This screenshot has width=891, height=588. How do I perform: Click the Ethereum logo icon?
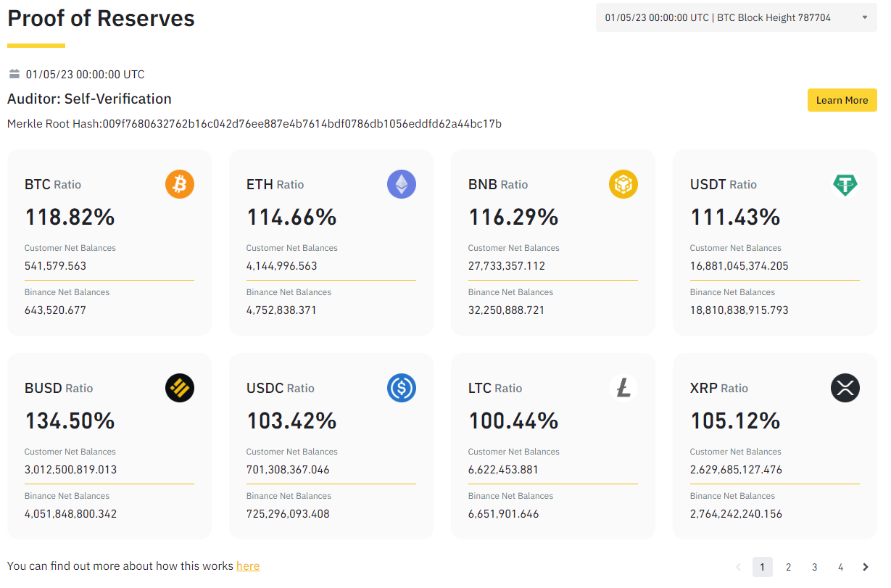click(x=402, y=184)
